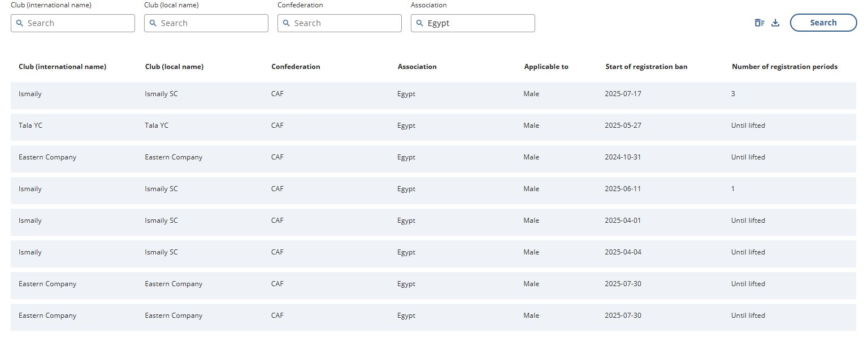This screenshot has height=341, width=868.
Task: Click the clear filters icon
Action: point(759,23)
